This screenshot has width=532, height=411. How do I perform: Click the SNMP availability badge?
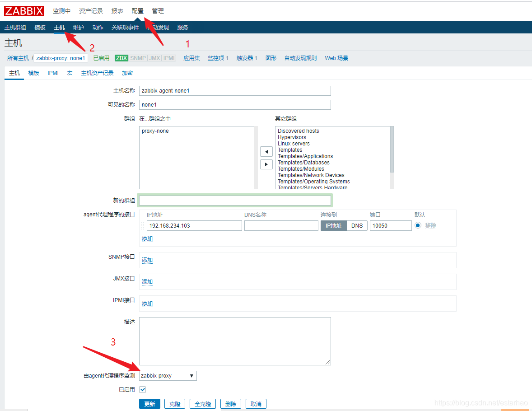(x=138, y=58)
